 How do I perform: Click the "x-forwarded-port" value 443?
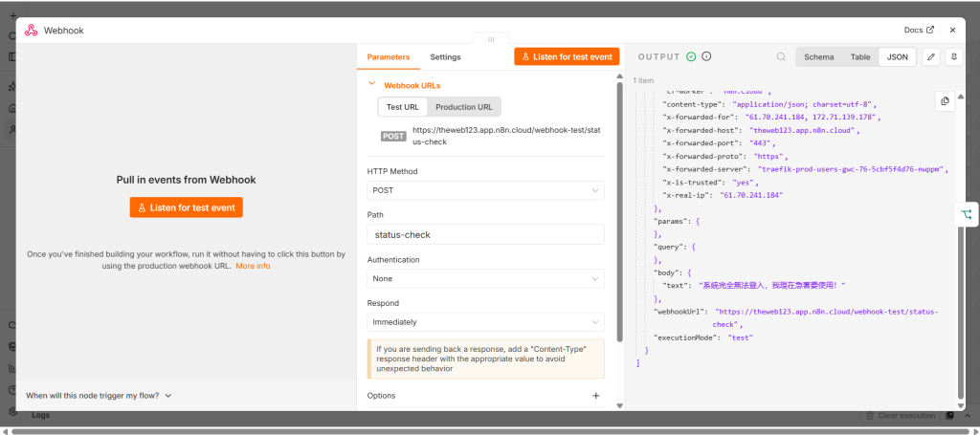(758, 142)
